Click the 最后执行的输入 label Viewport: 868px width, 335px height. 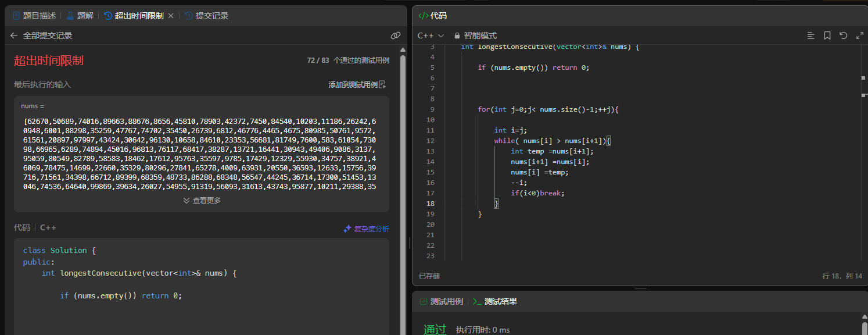(42, 84)
